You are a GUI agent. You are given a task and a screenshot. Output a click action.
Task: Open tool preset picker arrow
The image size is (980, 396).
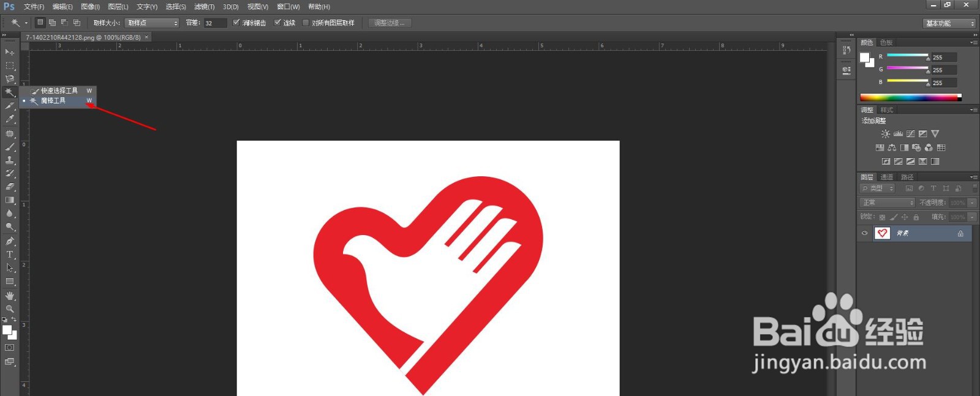click(x=26, y=23)
